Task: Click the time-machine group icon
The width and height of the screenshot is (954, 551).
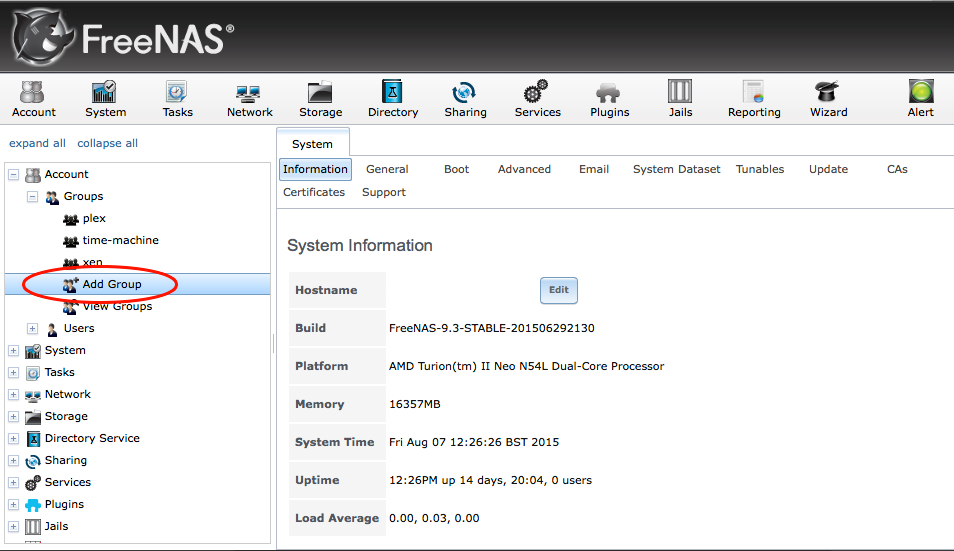Action: (71, 241)
